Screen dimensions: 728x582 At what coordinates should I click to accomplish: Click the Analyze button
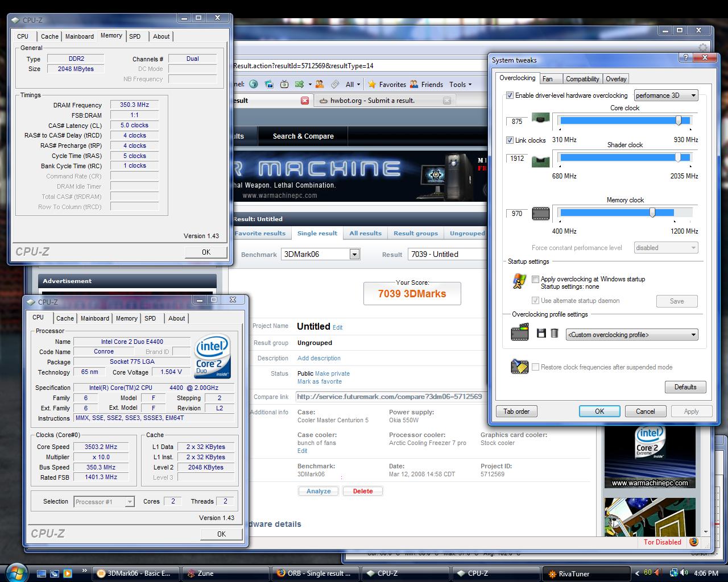click(x=318, y=491)
